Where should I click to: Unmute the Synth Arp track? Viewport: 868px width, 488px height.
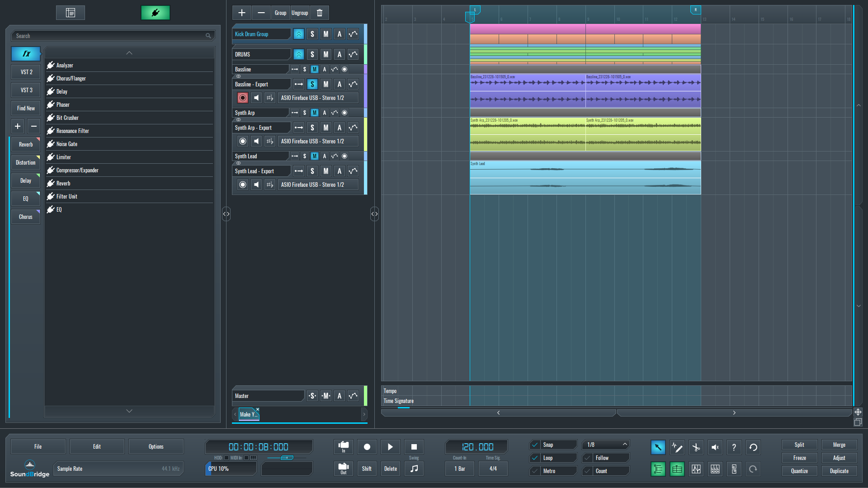[x=315, y=113]
